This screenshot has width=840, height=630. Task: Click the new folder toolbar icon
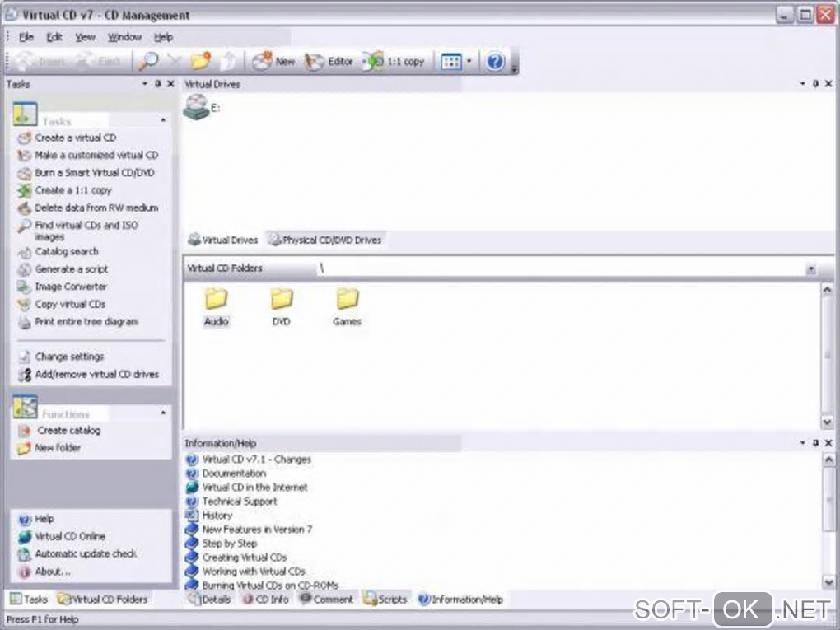(200, 62)
